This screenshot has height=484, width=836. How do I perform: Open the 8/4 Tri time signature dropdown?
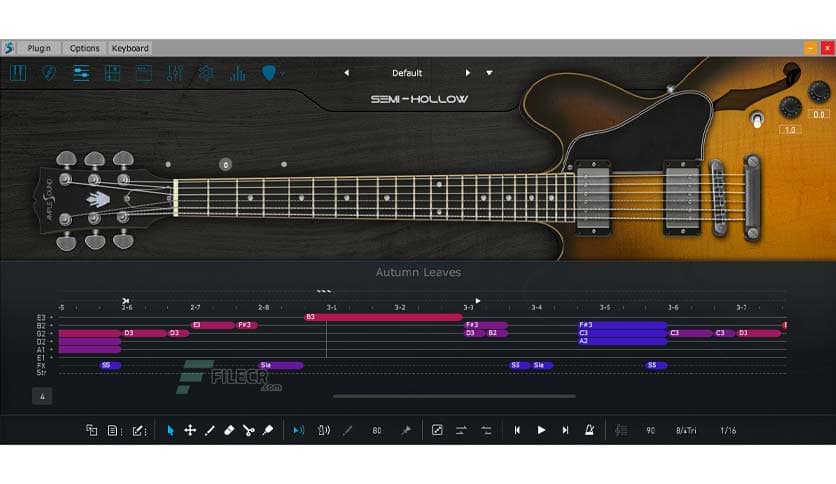click(x=686, y=430)
